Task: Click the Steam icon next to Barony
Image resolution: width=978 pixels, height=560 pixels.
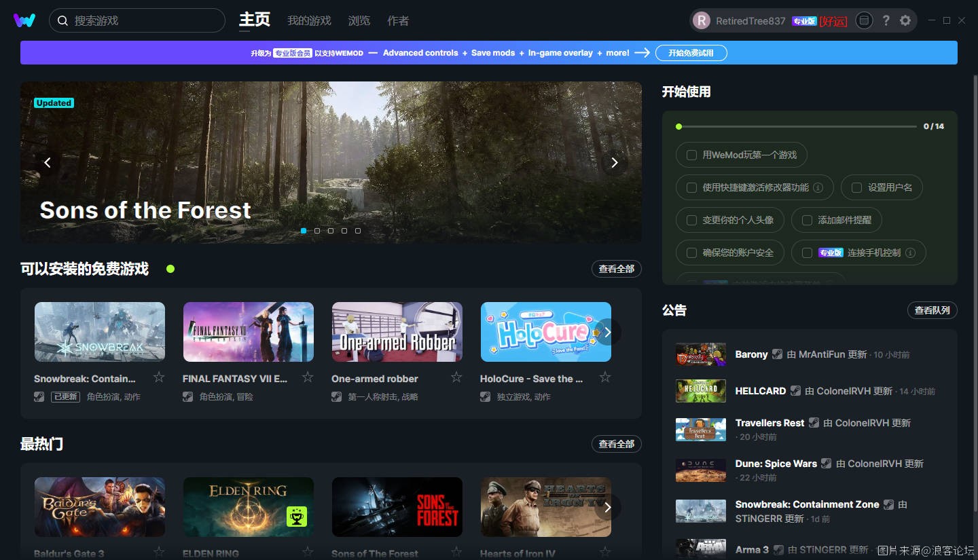Action: point(778,354)
